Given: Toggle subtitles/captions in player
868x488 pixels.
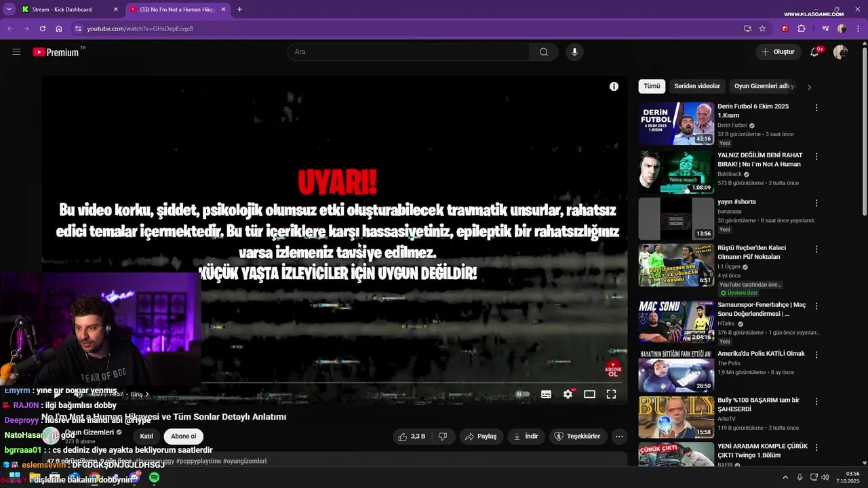Looking at the screenshot, I should (546, 394).
